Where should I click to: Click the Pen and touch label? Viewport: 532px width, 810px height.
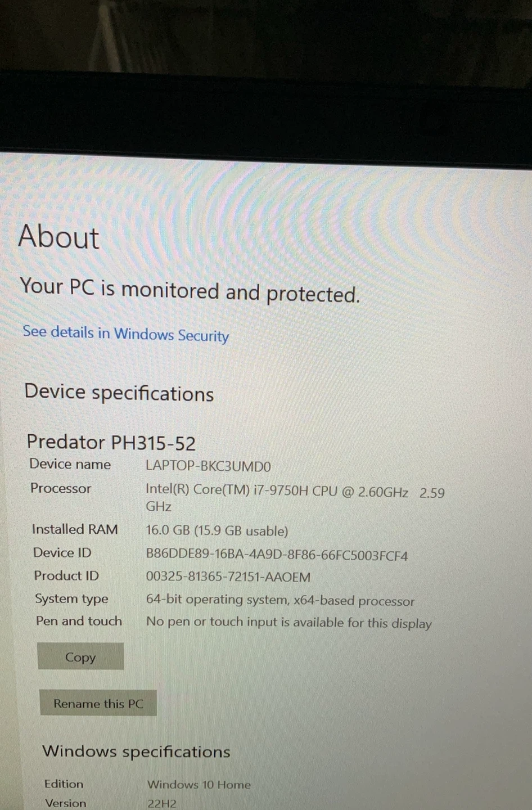coord(79,621)
